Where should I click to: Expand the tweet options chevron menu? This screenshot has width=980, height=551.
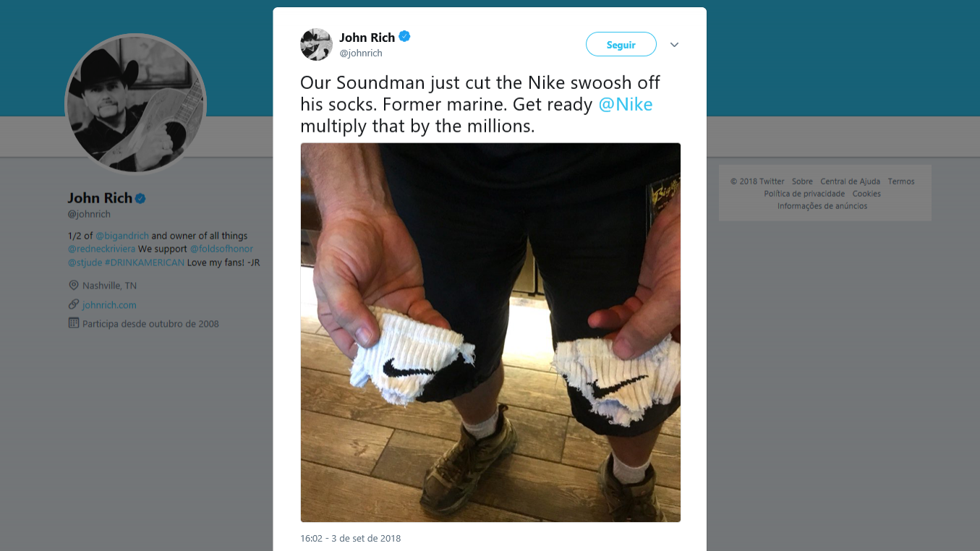[674, 45]
